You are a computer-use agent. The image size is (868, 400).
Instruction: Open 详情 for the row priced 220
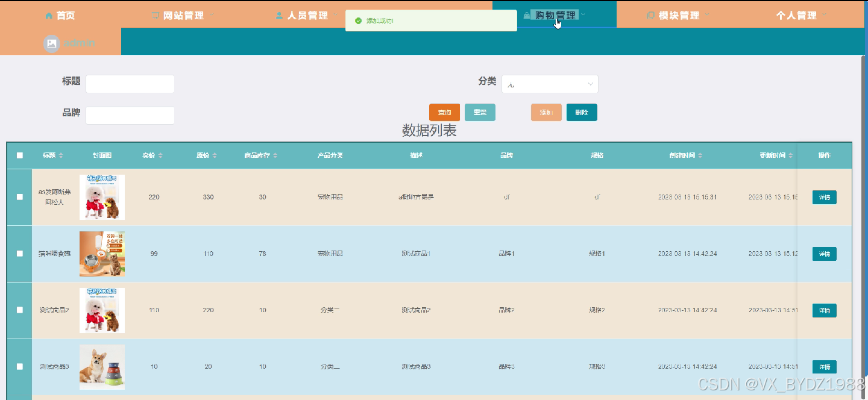click(x=825, y=197)
